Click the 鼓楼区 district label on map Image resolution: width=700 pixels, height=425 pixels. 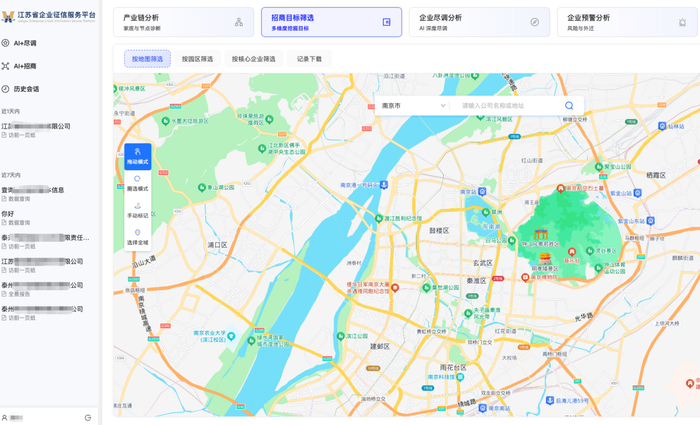click(439, 230)
